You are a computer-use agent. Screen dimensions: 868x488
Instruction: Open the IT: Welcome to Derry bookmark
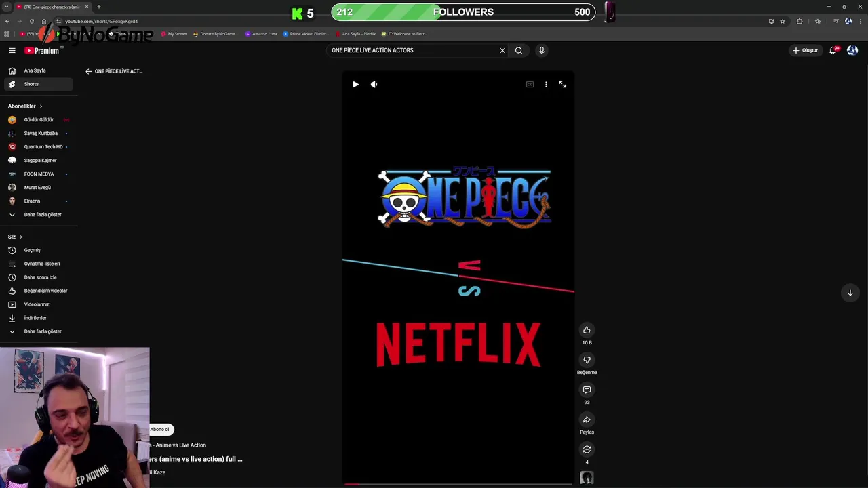tap(405, 34)
